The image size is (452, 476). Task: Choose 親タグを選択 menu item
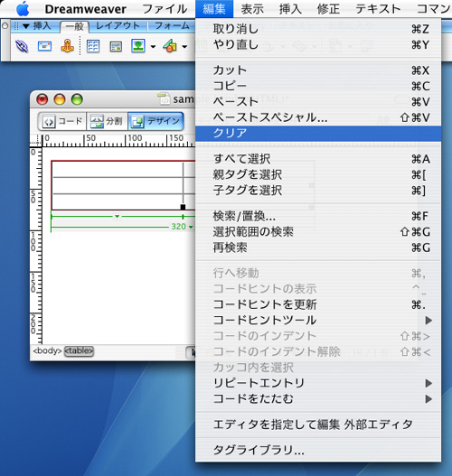click(318, 174)
